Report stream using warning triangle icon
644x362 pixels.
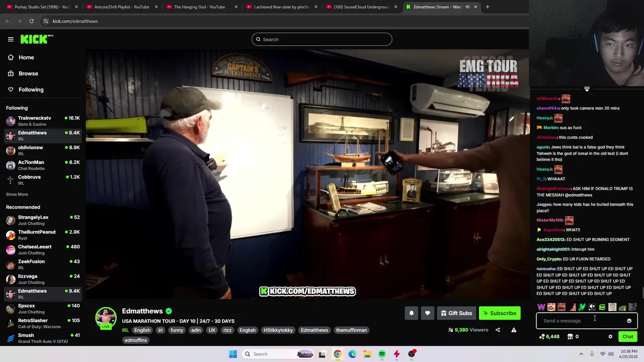click(x=514, y=330)
